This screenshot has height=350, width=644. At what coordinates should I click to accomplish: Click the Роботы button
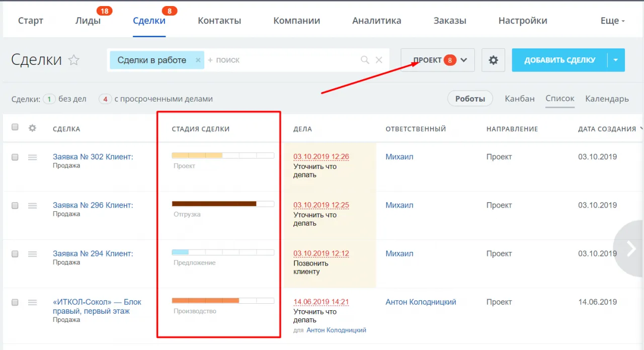pyautogui.click(x=470, y=99)
